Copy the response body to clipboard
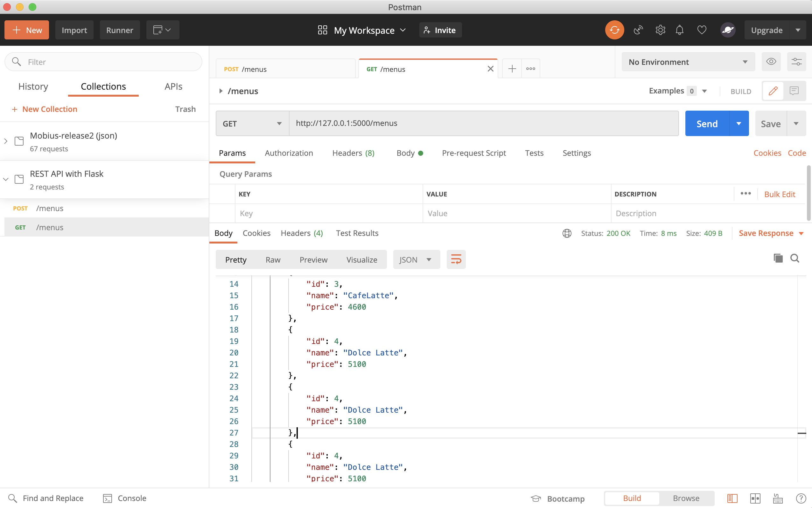The height and width of the screenshot is (508, 812). coord(778,258)
